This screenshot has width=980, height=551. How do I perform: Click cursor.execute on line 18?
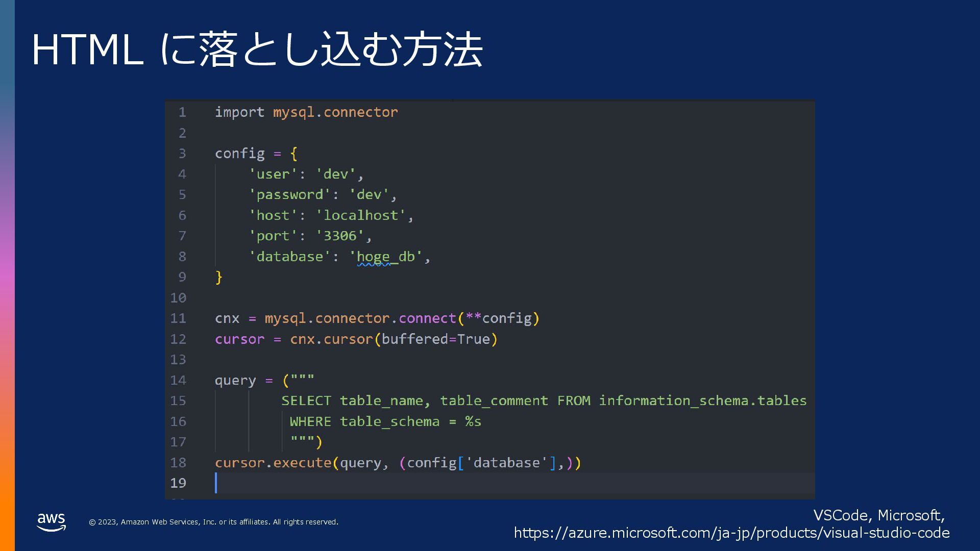273,463
